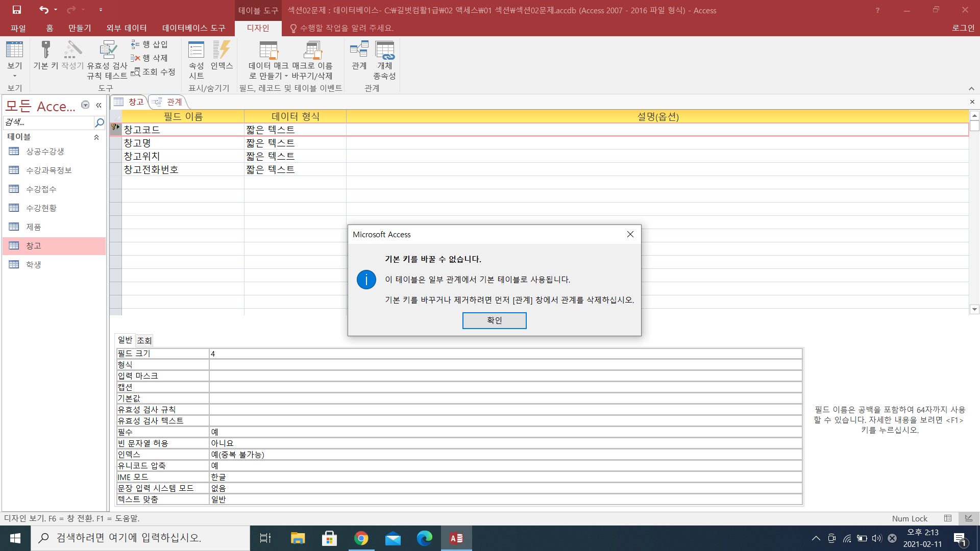This screenshot has height=551, width=980.
Task: Expand the 보기 view dropdown arrow
Action: (x=14, y=76)
